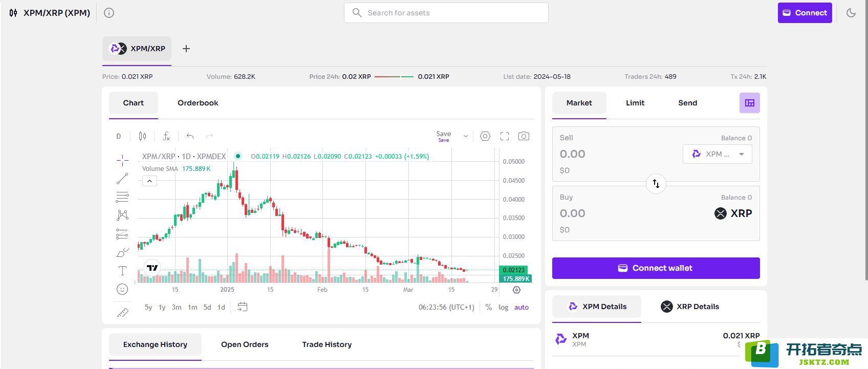Screen dimensions: 868x369
Task: Switch to the Send tab
Action: pos(688,103)
